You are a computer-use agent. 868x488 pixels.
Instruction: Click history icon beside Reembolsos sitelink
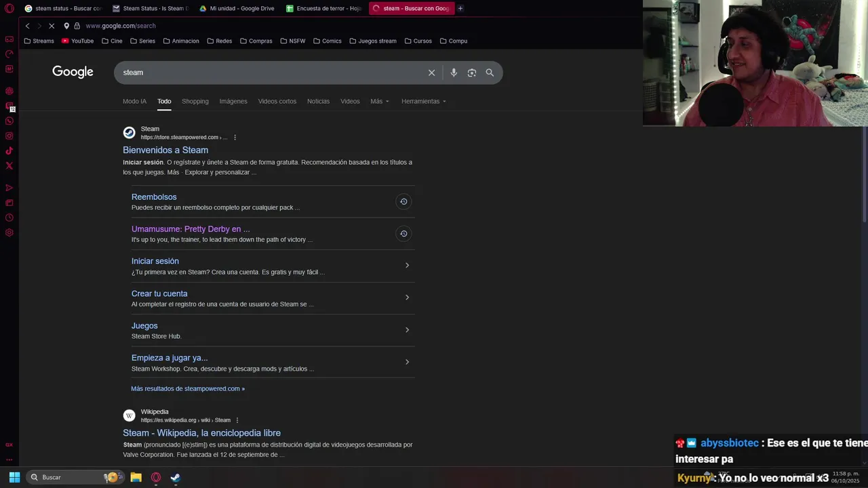click(403, 201)
